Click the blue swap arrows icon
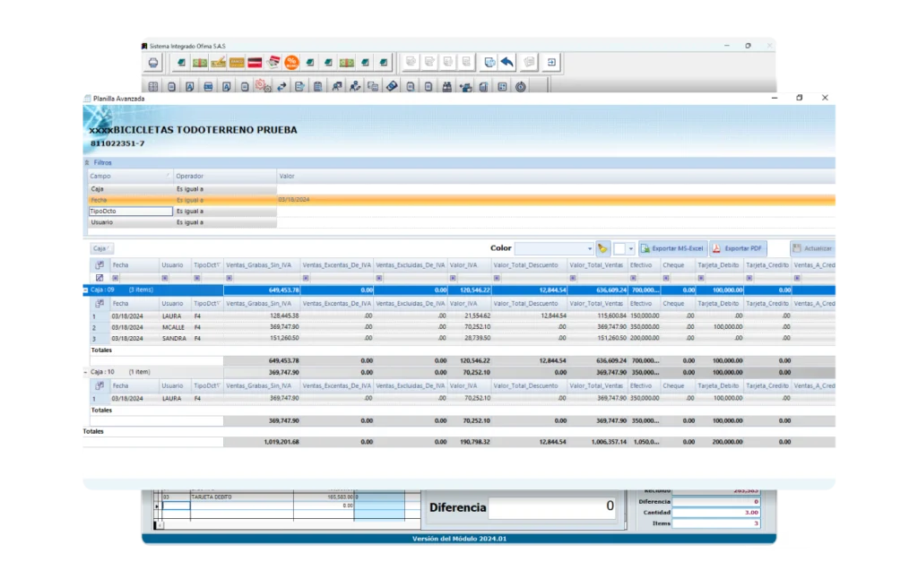918x588 pixels. 281,87
